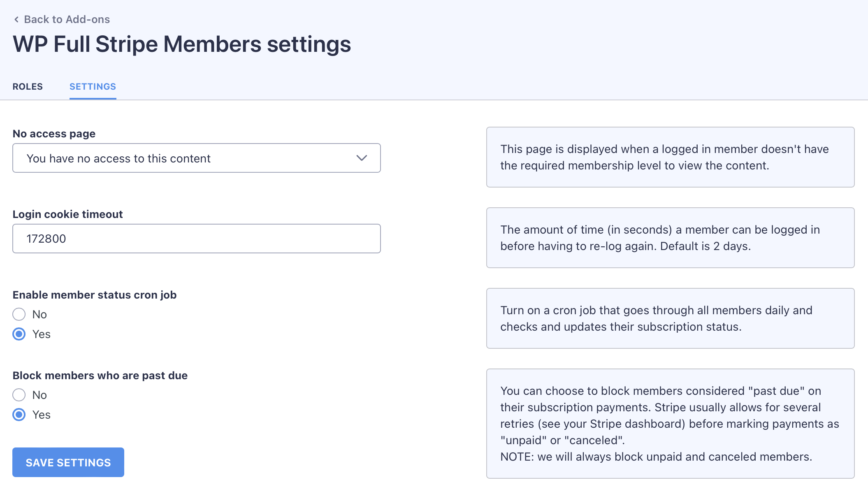Click the cookie timeout help description
The image size is (868, 496).
pos(670,238)
